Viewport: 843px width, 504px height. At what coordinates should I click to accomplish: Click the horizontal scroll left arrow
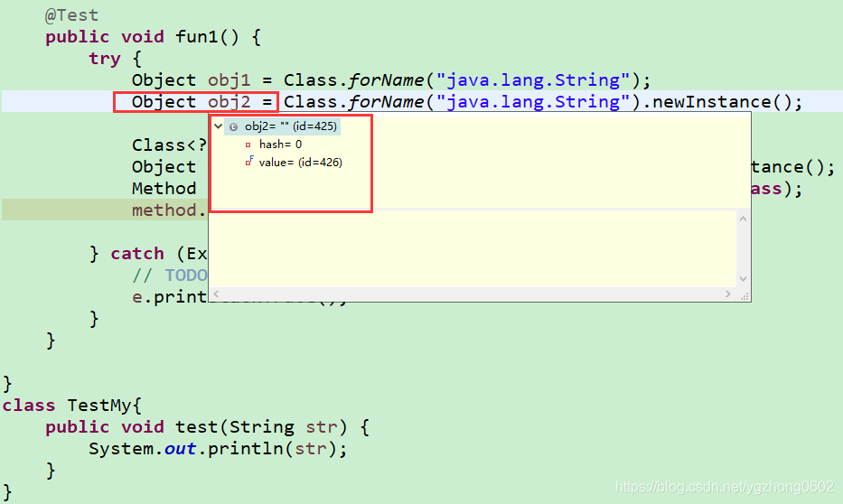[216, 294]
